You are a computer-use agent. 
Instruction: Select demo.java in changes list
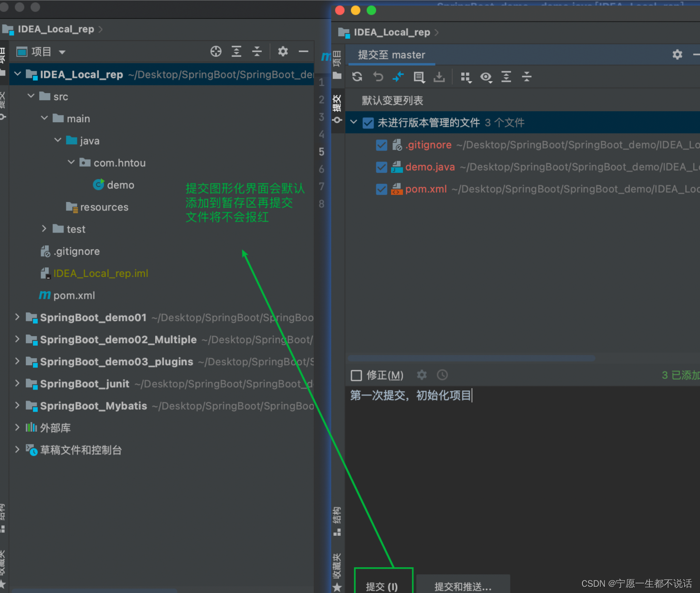[x=430, y=167]
